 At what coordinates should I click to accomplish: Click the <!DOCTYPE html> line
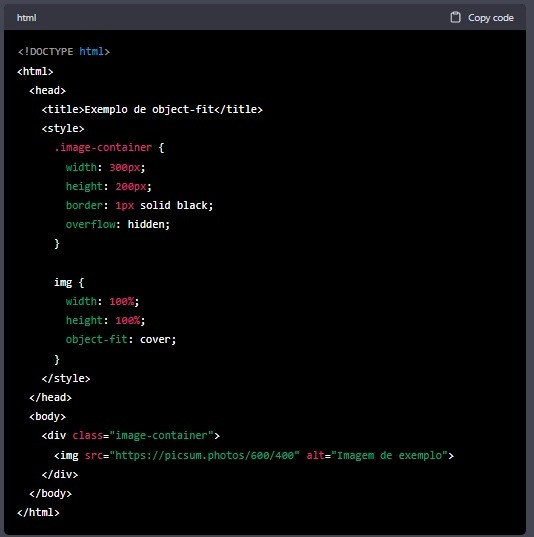[64, 51]
